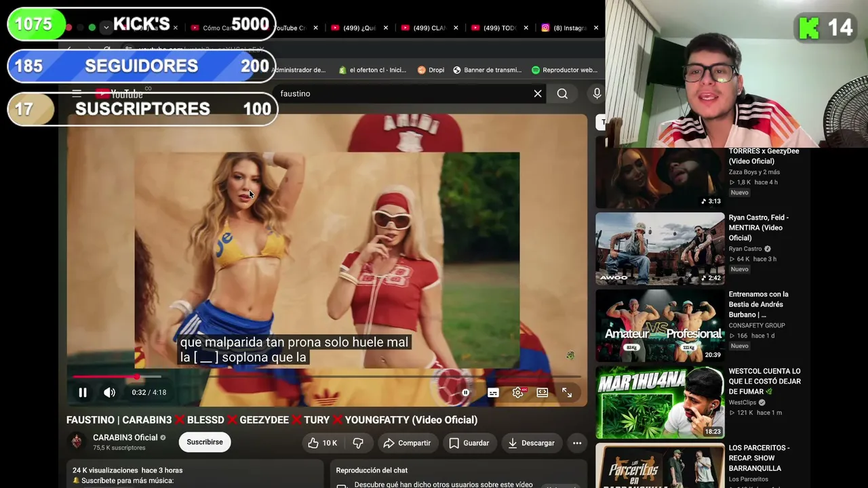868x488 pixels.
Task: Open CARABIN3 Oficial channel avatar
Action: [x=77, y=442]
